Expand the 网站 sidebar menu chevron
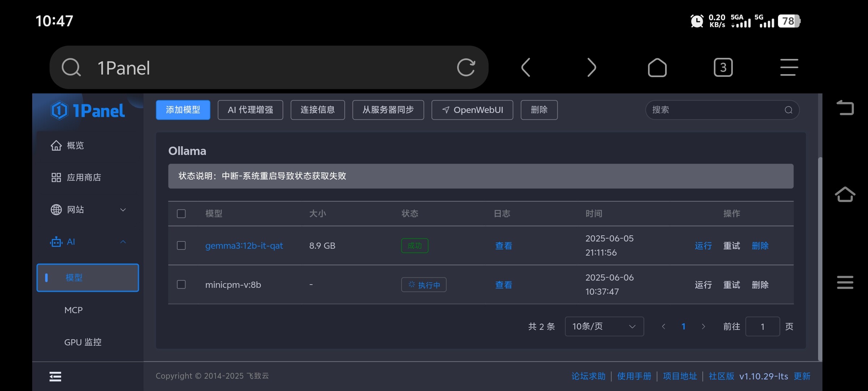 pyautogui.click(x=123, y=210)
